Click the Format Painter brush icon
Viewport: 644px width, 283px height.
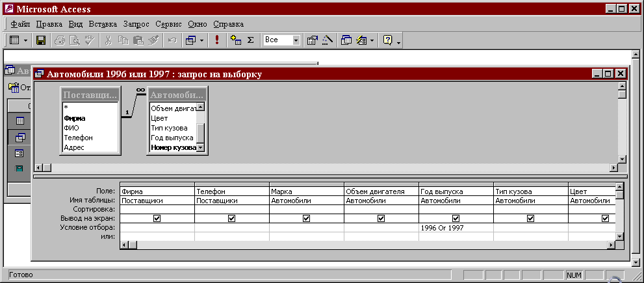pos(153,40)
